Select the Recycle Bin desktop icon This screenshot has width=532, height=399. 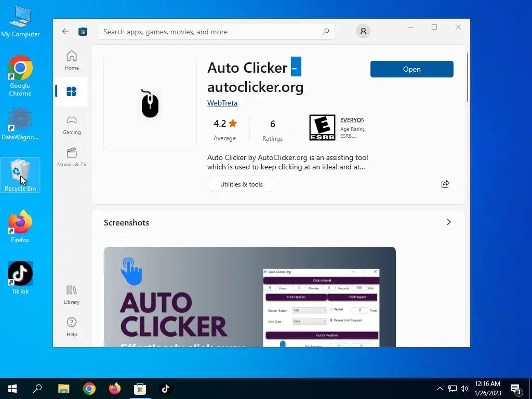(x=20, y=176)
